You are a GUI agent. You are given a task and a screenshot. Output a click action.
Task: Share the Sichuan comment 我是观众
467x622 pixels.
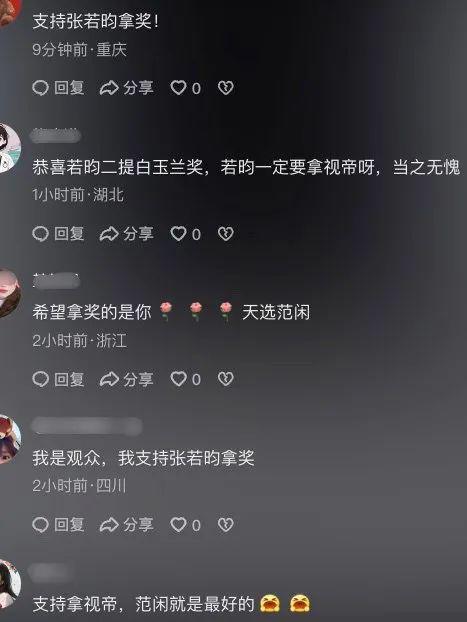click(126, 525)
